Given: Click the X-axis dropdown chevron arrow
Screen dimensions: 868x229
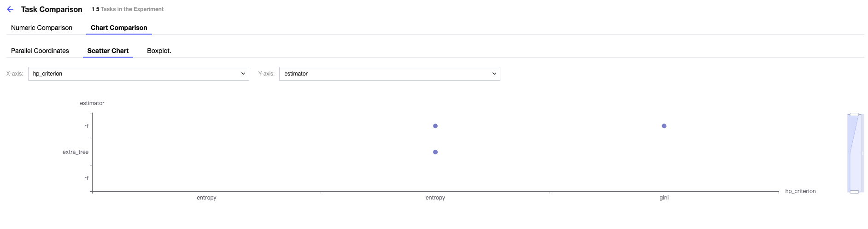Looking at the screenshot, I should point(243,74).
